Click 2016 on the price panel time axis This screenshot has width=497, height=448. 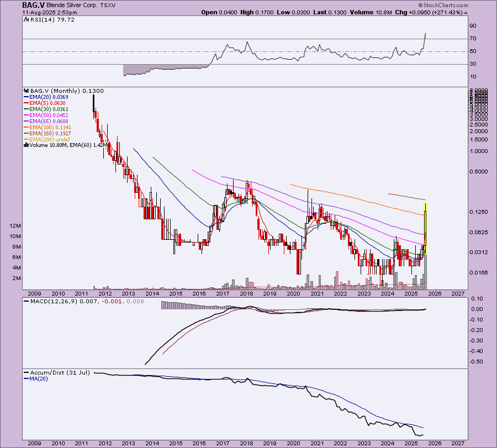click(199, 293)
